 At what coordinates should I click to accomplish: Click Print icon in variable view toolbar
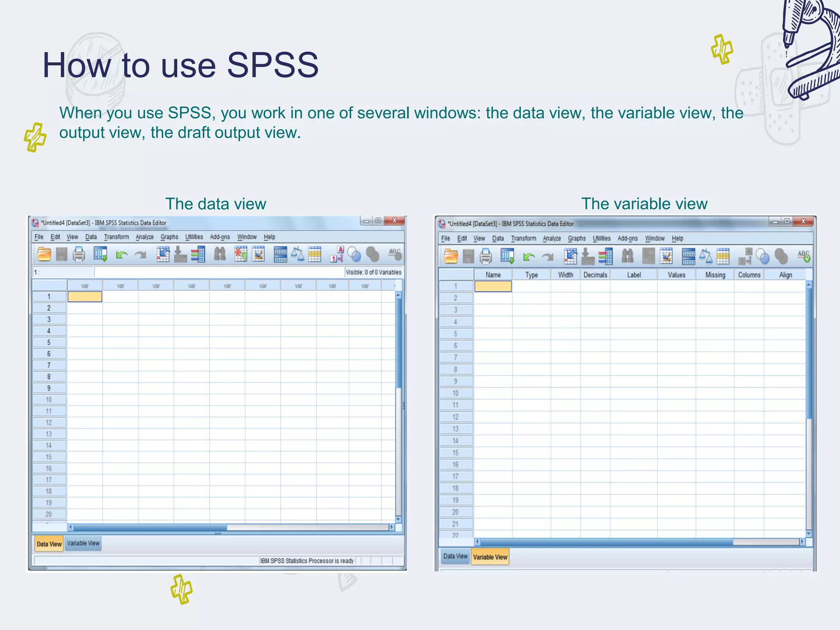click(x=486, y=256)
